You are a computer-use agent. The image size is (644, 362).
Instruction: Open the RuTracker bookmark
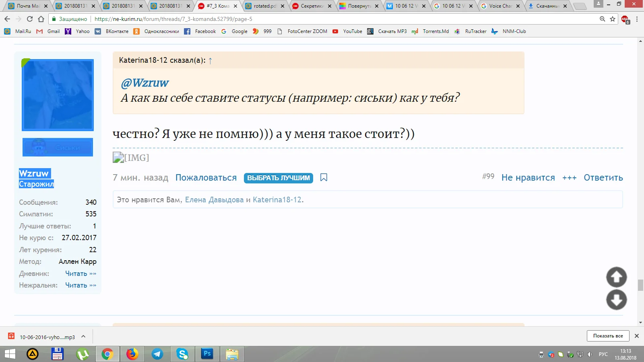pyautogui.click(x=470, y=31)
